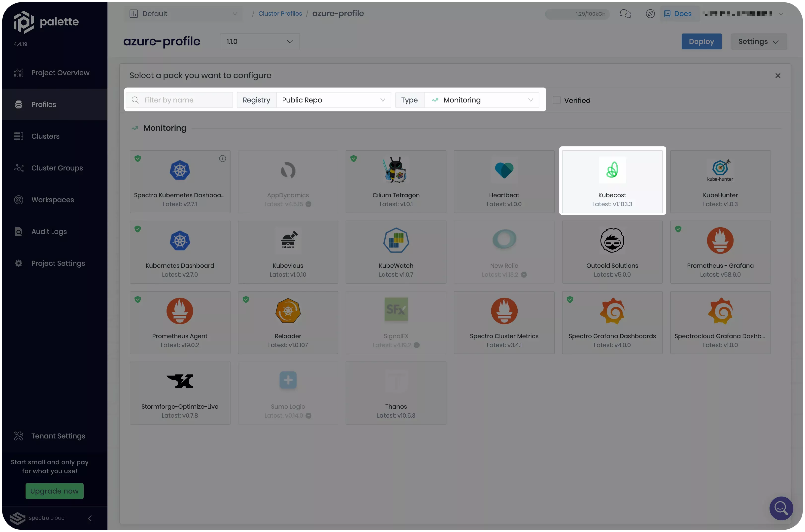
Task: Open the chat support icon
Action: coord(625,14)
